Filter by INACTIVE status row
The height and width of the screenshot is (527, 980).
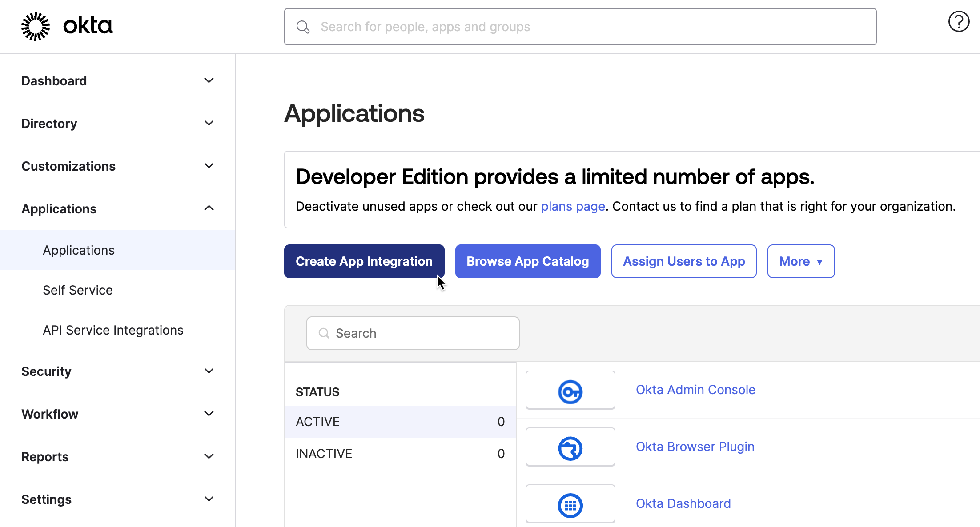pyautogui.click(x=400, y=454)
